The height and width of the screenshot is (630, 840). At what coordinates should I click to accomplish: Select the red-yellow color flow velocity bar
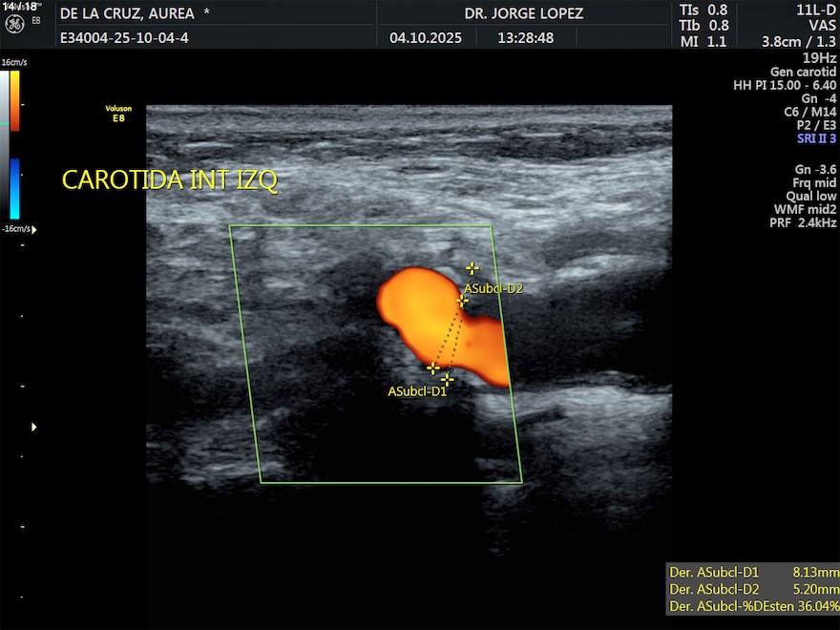click(x=15, y=101)
